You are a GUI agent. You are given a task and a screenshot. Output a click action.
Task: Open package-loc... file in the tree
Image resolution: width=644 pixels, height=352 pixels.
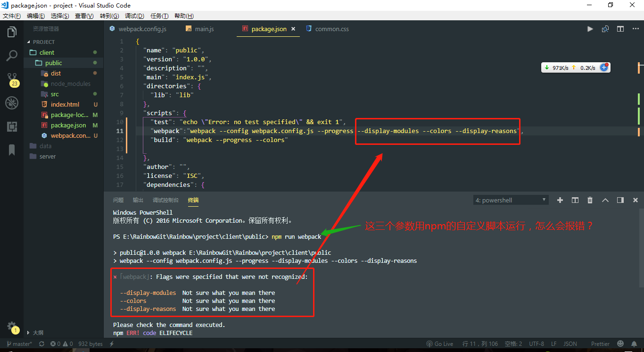pyautogui.click(x=64, y=115)
